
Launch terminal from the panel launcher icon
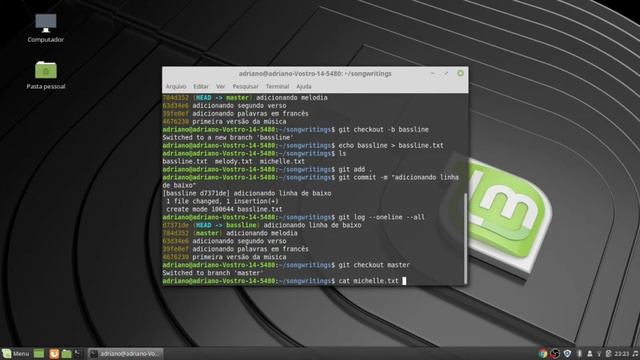pos(78,353)
